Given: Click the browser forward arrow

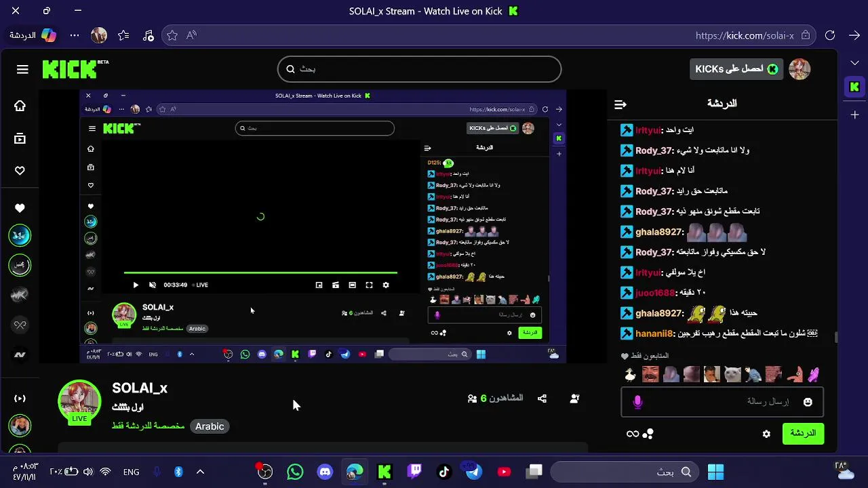Looking at the screenshot, I should pyautogui.click(x=854, y=35).
